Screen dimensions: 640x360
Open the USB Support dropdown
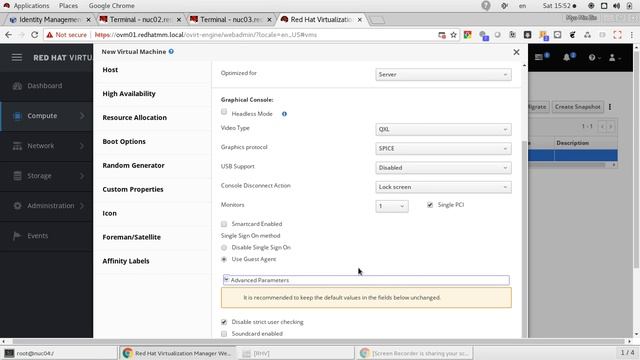443,168
